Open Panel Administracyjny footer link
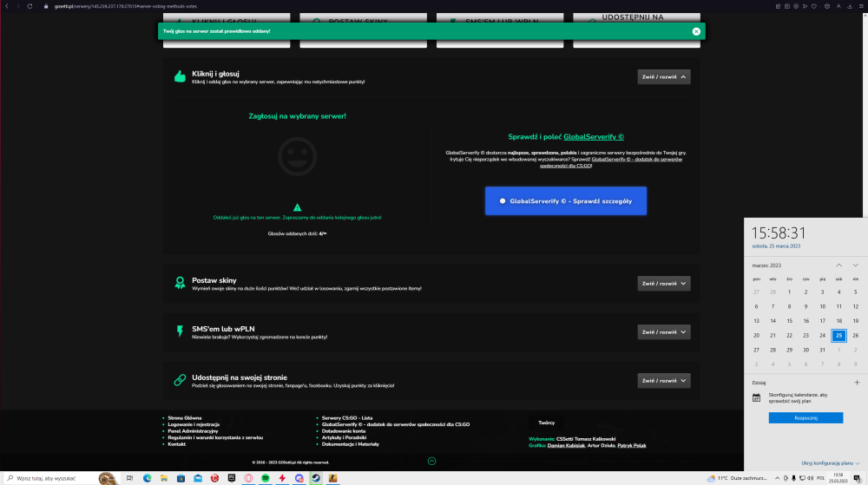 (193, 431)
